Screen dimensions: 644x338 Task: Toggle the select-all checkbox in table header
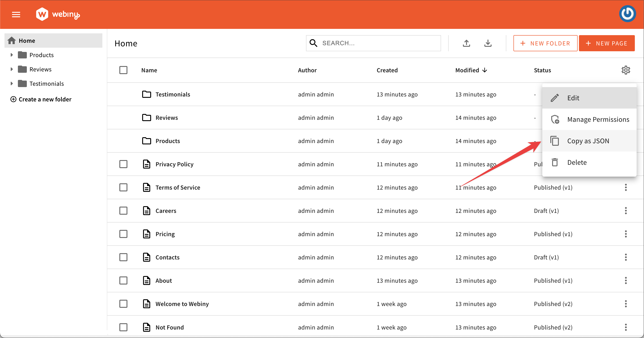coord(123,70)
